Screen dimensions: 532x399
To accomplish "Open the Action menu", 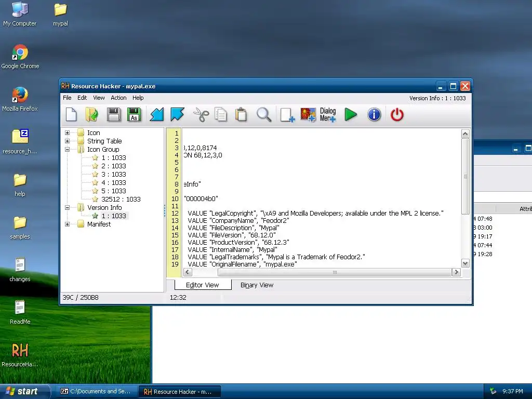I will [x=118, y=98].
